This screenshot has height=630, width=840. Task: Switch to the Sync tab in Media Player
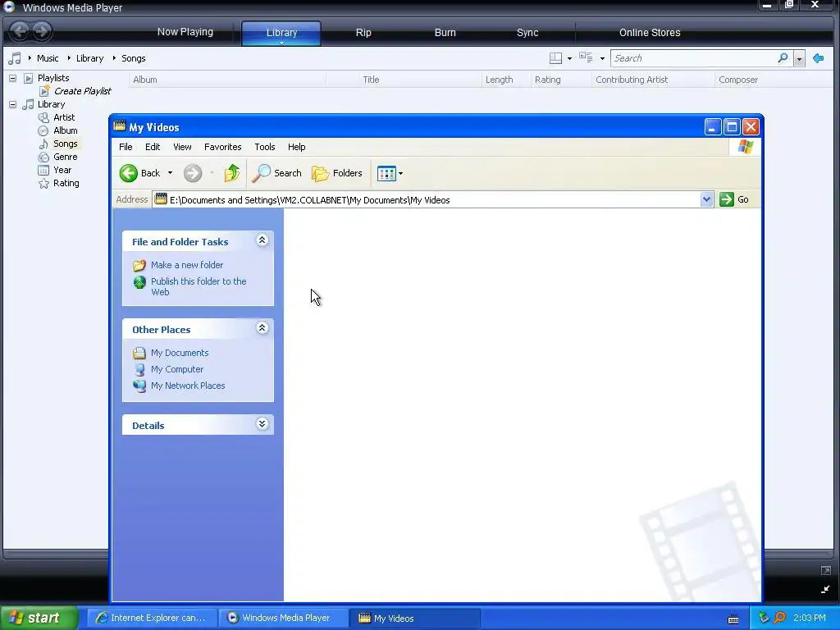tap(527, 33)
